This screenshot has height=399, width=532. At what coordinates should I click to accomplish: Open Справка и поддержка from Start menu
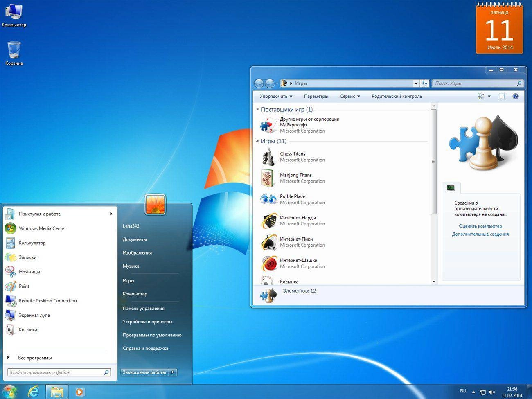(145, 348)
